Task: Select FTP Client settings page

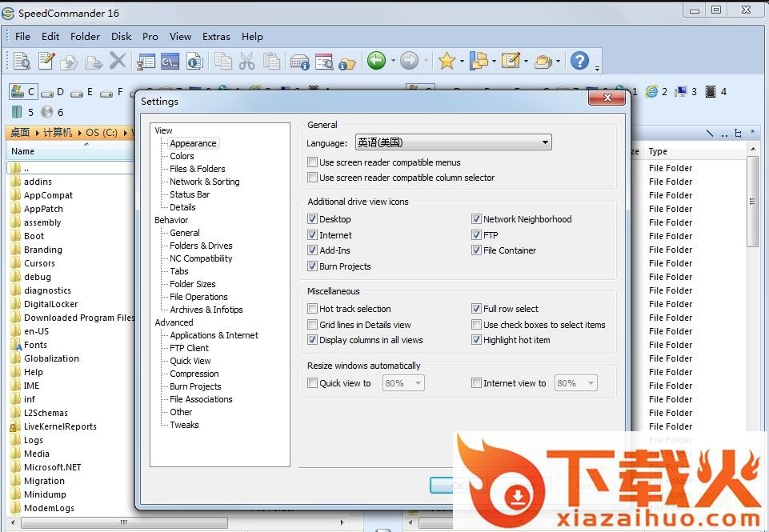Action: coord(190,348)
